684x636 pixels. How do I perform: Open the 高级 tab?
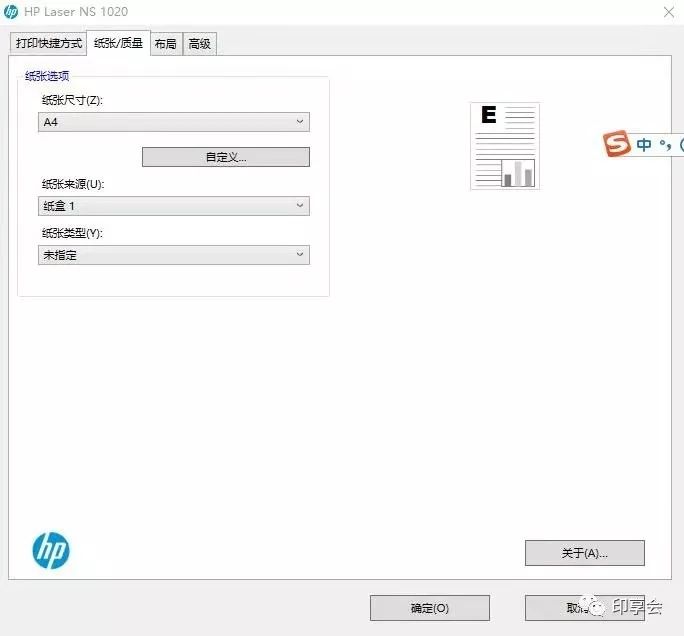pyautogui.click(x=199, y=44)
